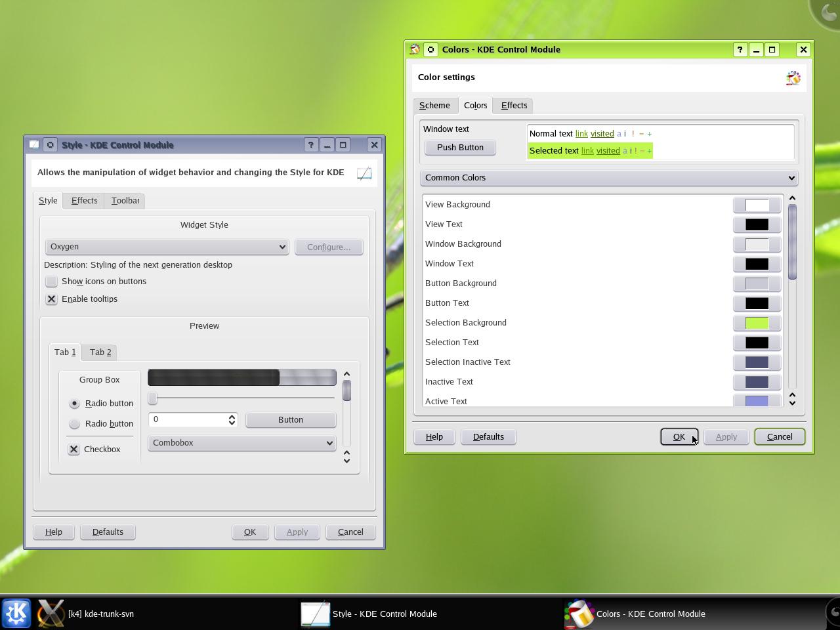
Task: Change the Button Background color swatch
Action: [x=757, y=283]
